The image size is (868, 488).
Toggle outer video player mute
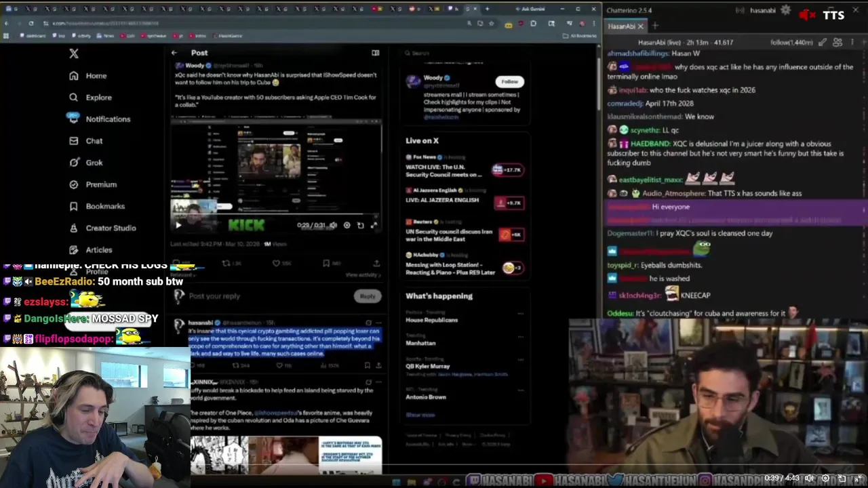pos(809,478)
